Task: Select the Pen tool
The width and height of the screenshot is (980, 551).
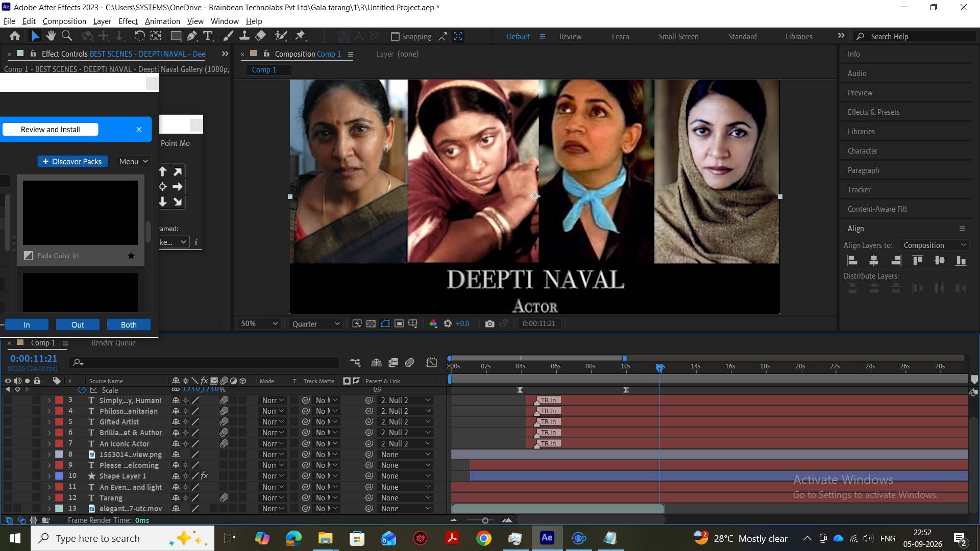Action: (x=192, y=36)
